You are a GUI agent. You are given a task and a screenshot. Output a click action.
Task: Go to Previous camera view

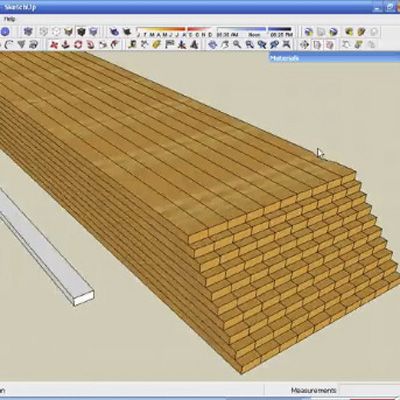(x=262, y=44)
